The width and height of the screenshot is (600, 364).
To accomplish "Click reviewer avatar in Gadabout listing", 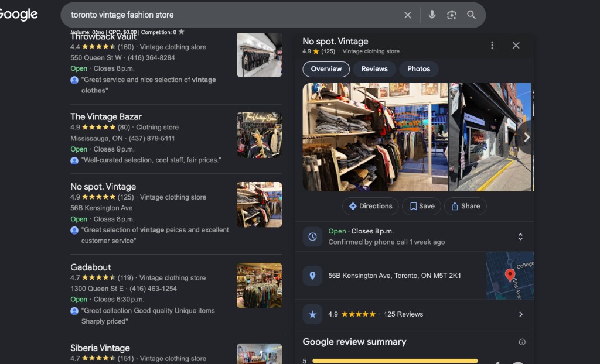I will [x=74, y=311].
